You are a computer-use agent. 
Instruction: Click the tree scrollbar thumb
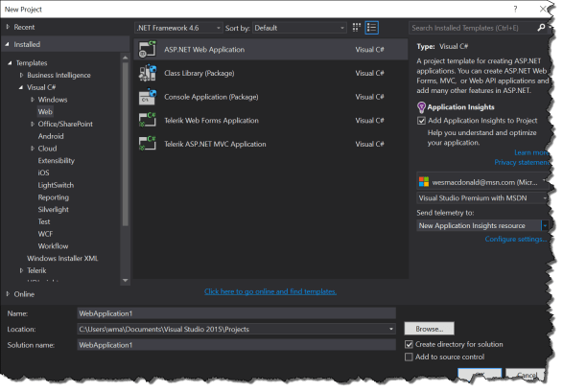pyautogui.click(x=126, y=144)
